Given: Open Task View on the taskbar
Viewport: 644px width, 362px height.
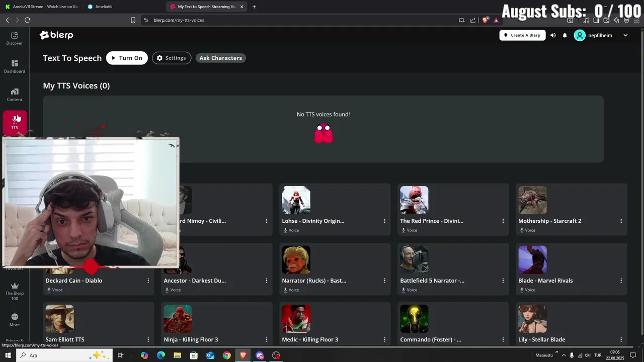Looking at the screenshot, I should coord(120,355).
